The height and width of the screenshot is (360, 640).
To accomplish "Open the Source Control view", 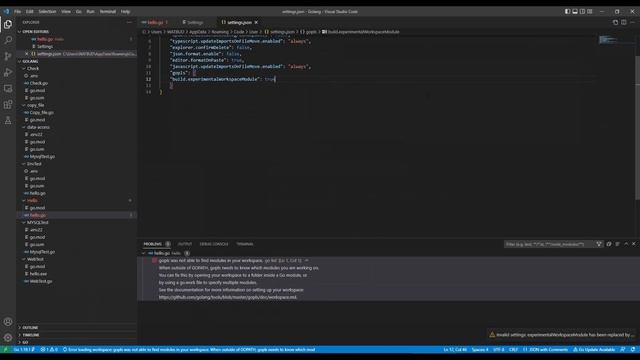I will click(8, 56).
